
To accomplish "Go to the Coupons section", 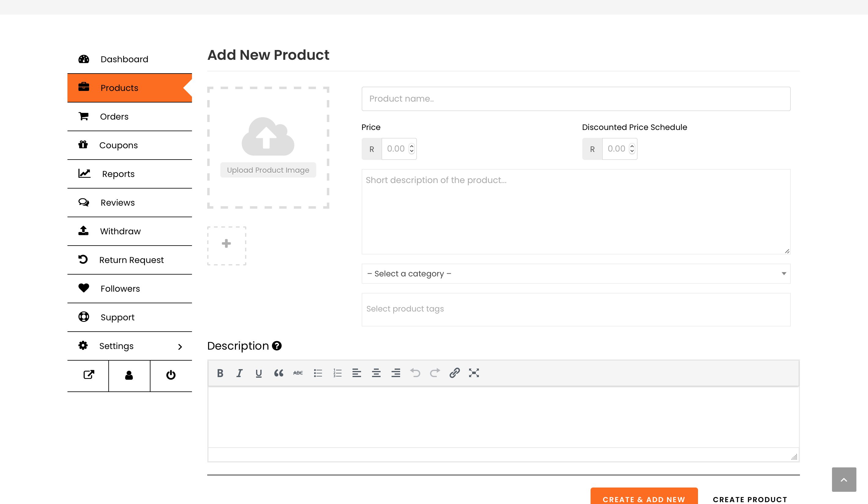I will 118,145.
